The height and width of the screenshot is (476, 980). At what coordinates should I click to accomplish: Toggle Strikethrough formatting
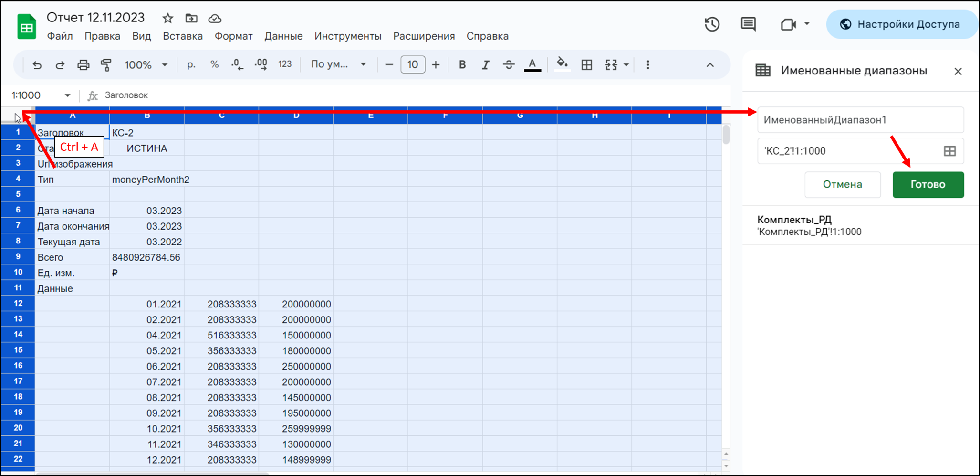[x=509, y=65]
